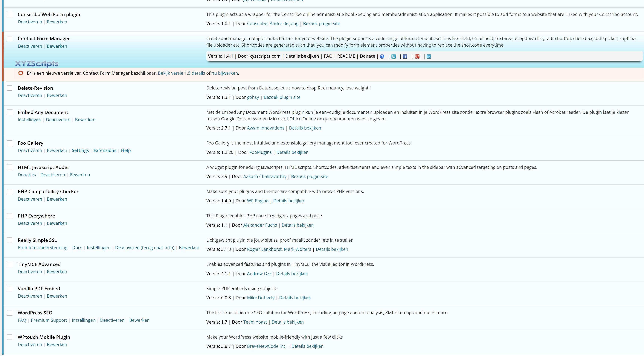Open the README link for Contact Form Manager
This screenshot has width=644, height=356.
346,56
